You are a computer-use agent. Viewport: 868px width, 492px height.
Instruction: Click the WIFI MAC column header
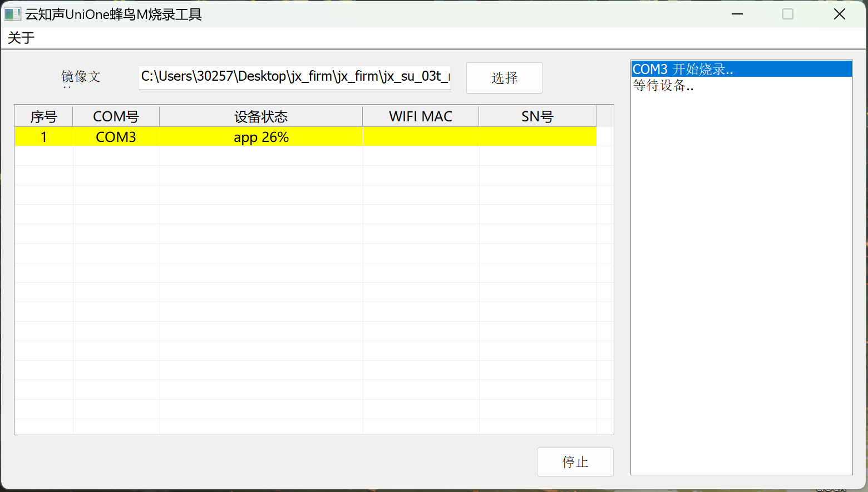tap(420, 116)
